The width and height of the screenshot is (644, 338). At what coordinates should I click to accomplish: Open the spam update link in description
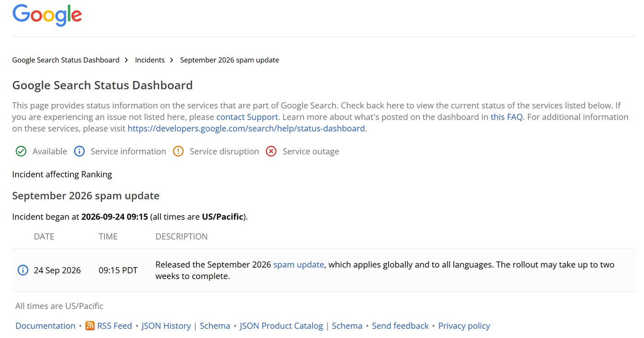tap(299, 264)
